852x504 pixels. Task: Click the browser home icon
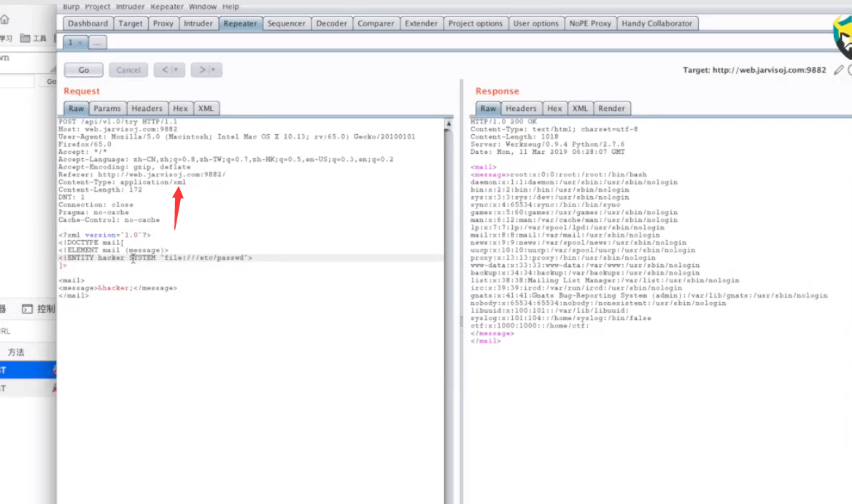[5, 20]
